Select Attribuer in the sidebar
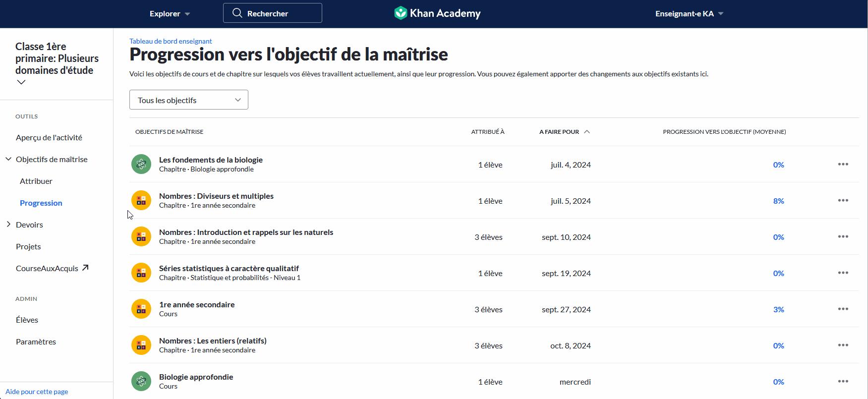Screen dimensions: 868x399 [x=36, y=181]
